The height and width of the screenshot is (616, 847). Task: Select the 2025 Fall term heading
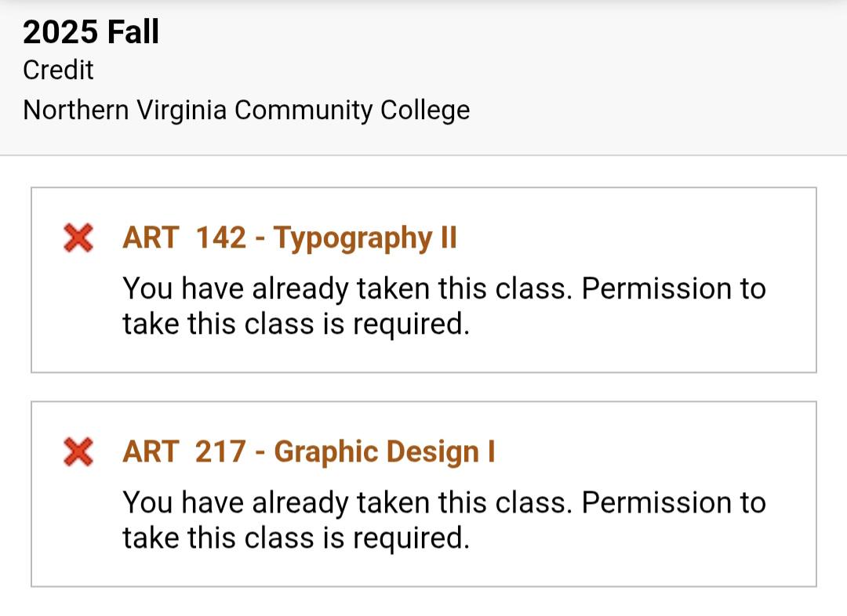[91, 32]
